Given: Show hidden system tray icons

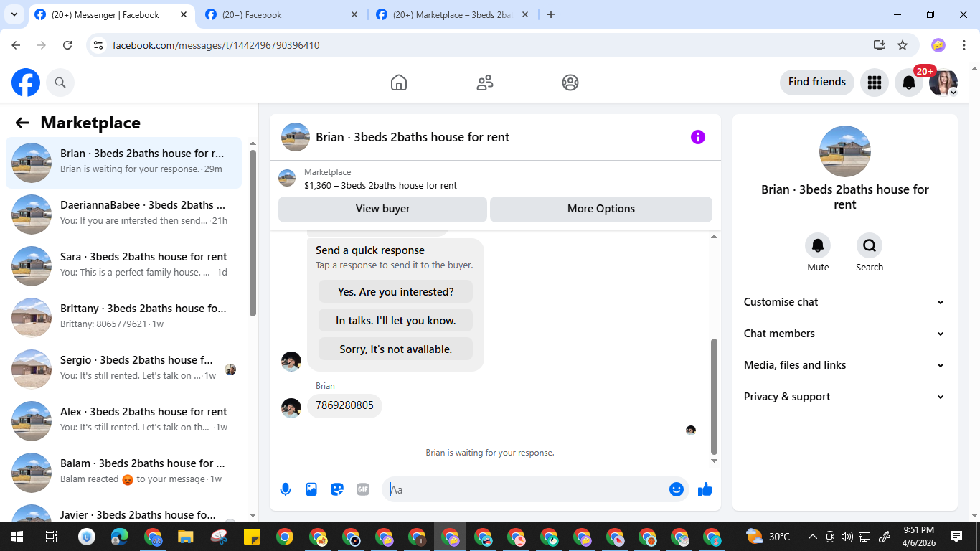Looking at the screenshot, I should click(812, 537).
